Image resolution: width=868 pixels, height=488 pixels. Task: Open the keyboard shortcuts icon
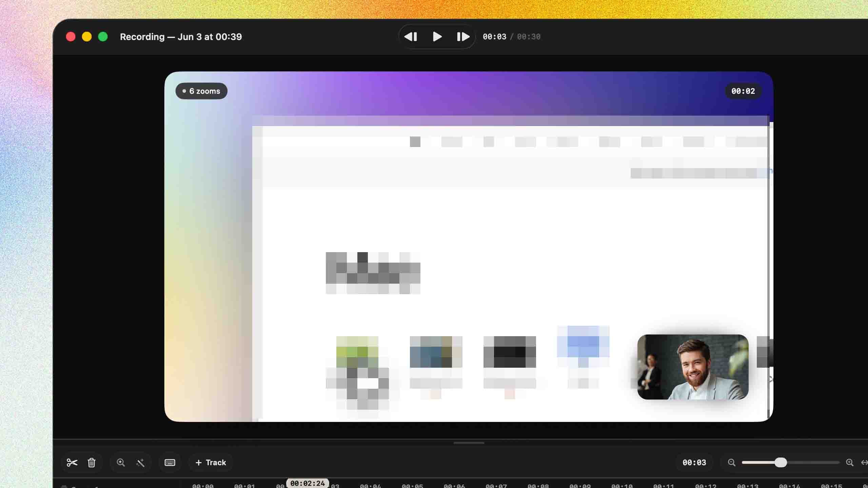coord(170,463)
